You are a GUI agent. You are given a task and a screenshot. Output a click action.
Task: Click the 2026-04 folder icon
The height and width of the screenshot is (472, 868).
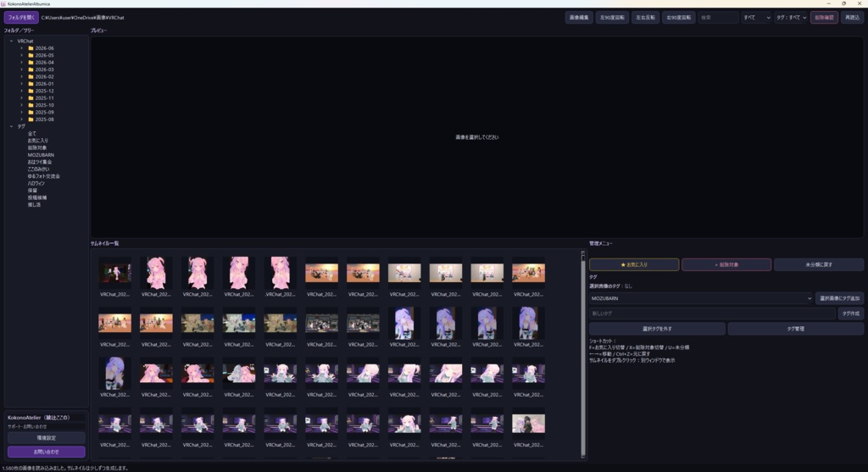(31, 63)
